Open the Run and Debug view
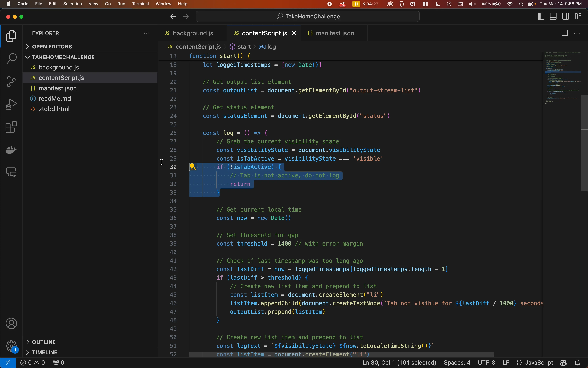The image size is (588, 368). pyautogui.click(x=11, y=104)
